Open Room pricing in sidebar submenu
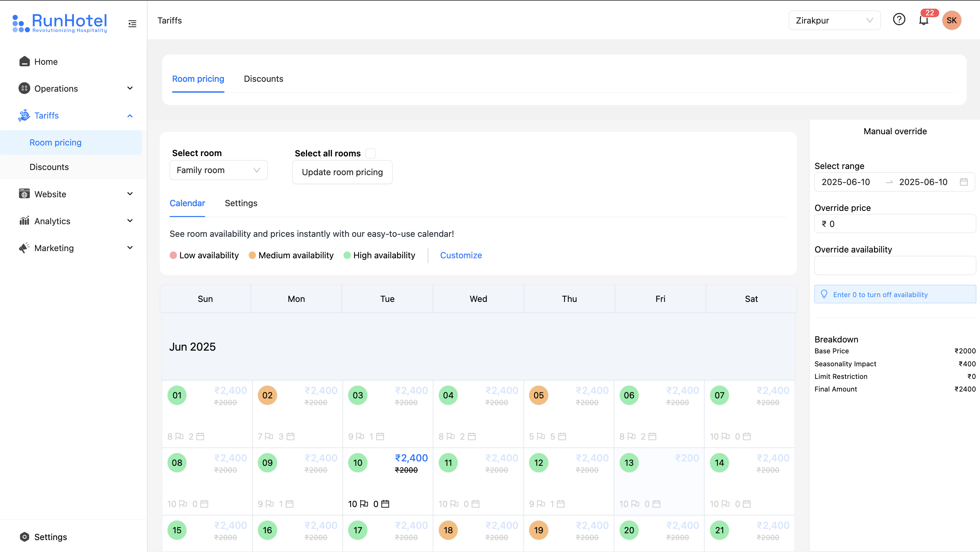 click(x=71, y=142)
